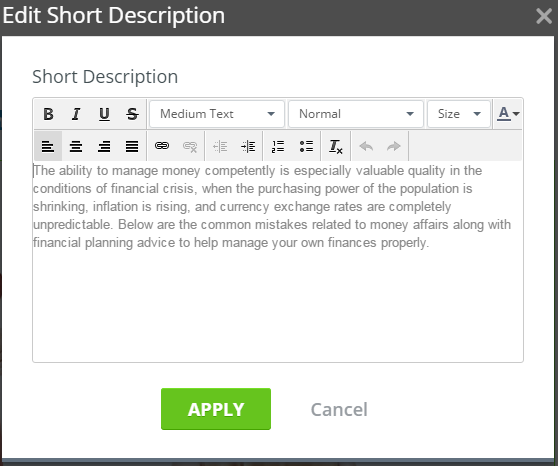This screenshot has width=558, height=466.
Task: Insert a numbered list
Action: [x=278, y=146]
